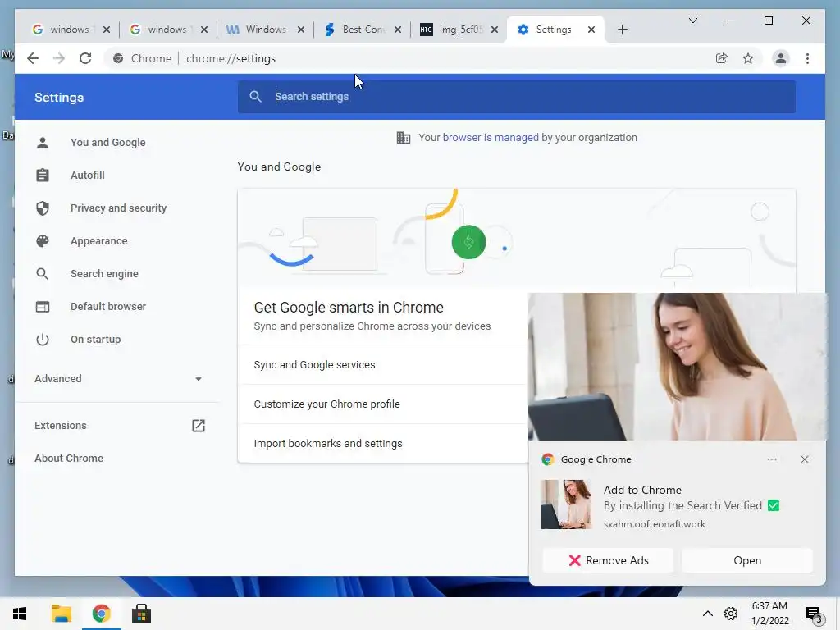Viewport: 840px width, 630px height.
Task: Open the profile avatar menu
Action: [x=781, y=58]
